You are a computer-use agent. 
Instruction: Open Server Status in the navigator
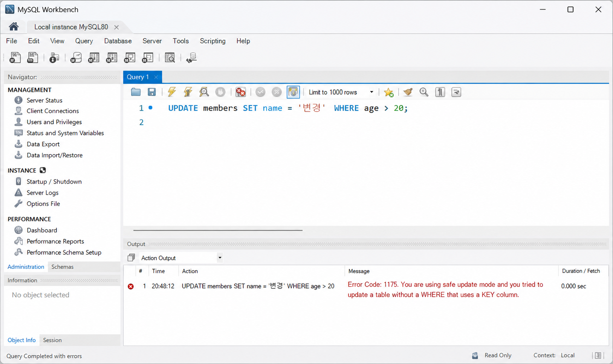[x=44, y=100]
